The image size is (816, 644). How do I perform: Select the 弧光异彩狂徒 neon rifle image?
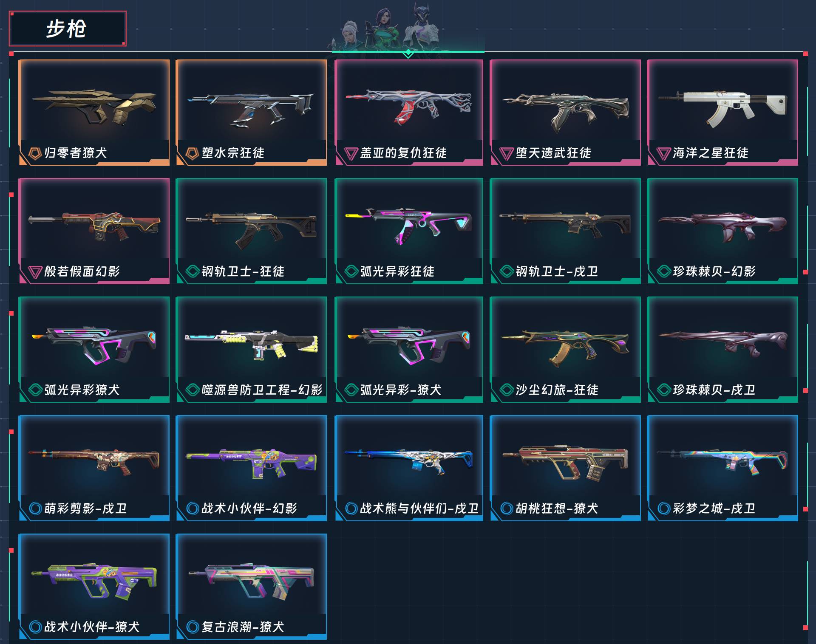tap(409, 225)
